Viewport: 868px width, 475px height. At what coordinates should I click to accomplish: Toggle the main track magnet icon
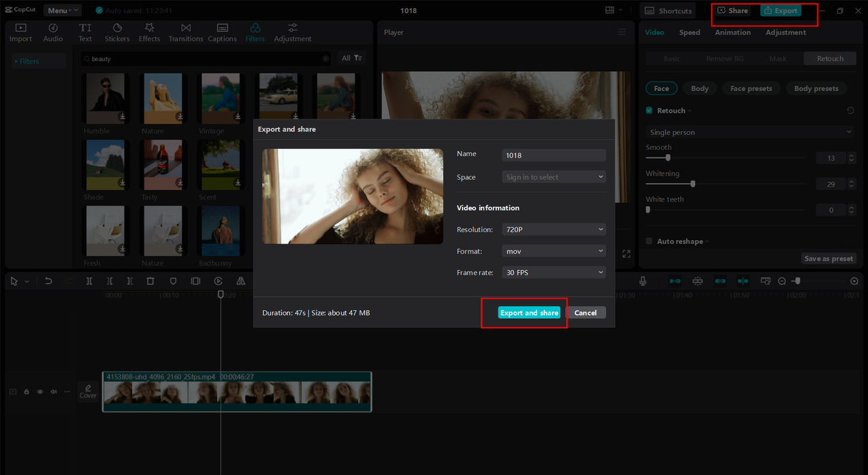click(x=675, y=281)
